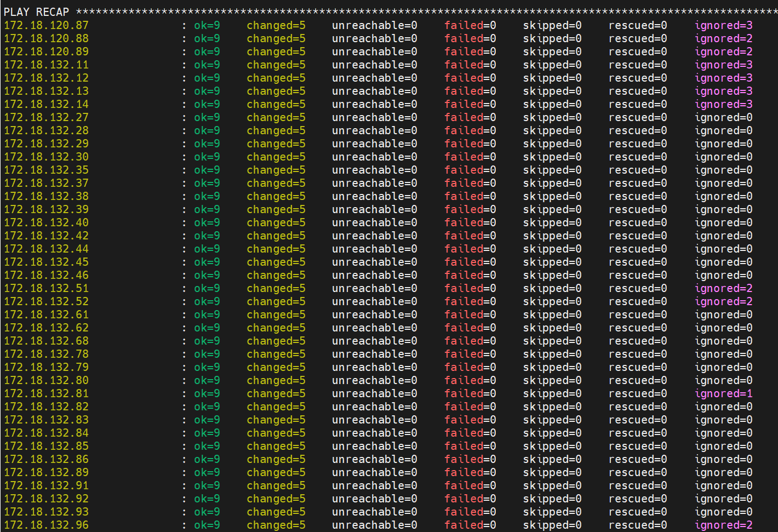The height and width of the screenshot is (532, 778).
Task: Select host address 172.18.132.84
Action: [46, 433]
